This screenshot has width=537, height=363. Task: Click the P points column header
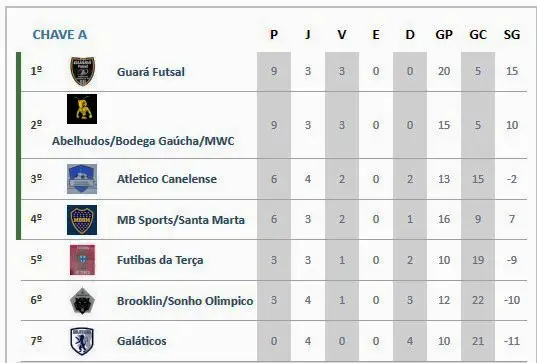(x=274, y=35)
